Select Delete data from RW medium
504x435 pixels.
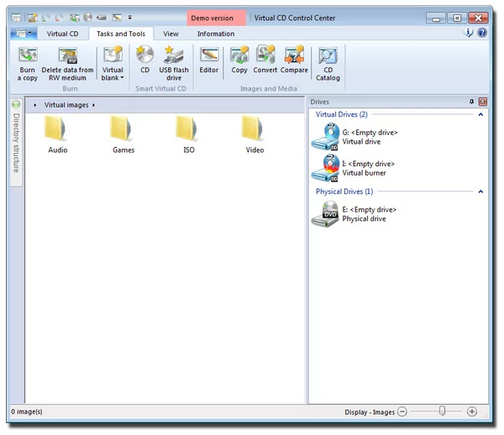click(67, 64)
